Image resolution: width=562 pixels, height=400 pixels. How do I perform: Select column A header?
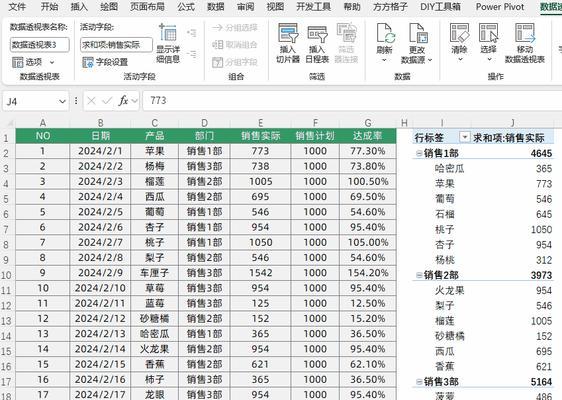[43, 123]
